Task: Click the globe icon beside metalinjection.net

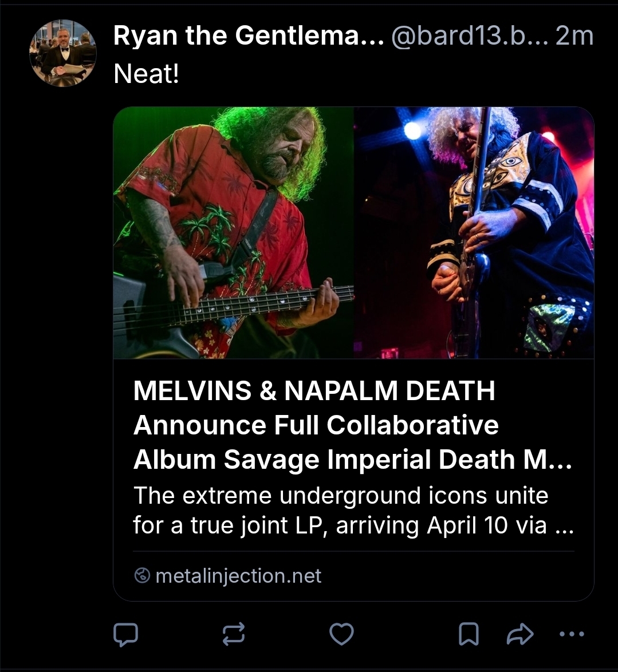Action: 141,575
